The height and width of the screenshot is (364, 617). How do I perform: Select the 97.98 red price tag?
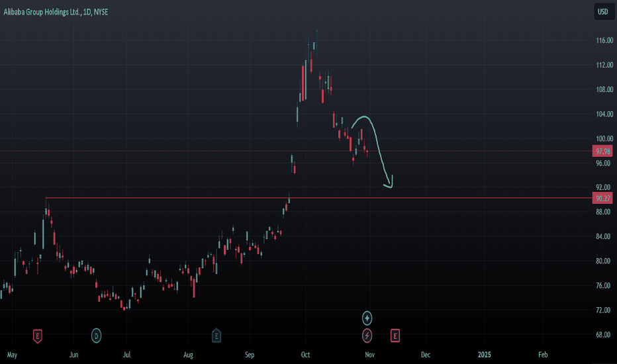click(602, 151)
